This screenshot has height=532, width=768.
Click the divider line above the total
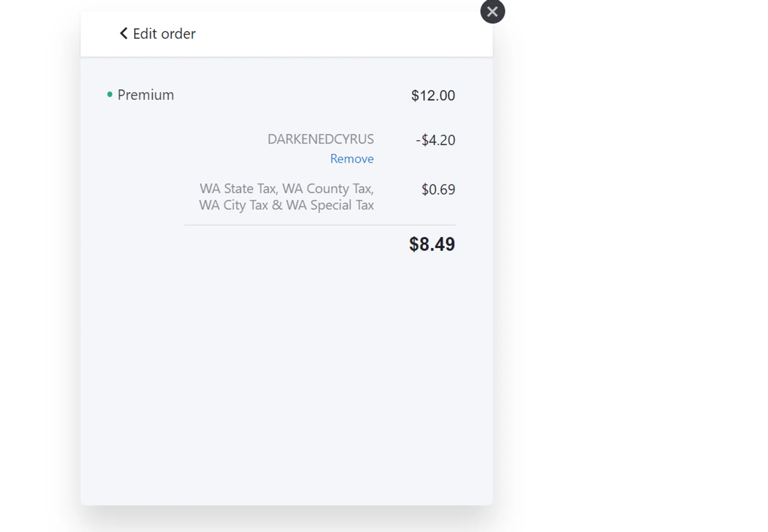coord(319,225)
